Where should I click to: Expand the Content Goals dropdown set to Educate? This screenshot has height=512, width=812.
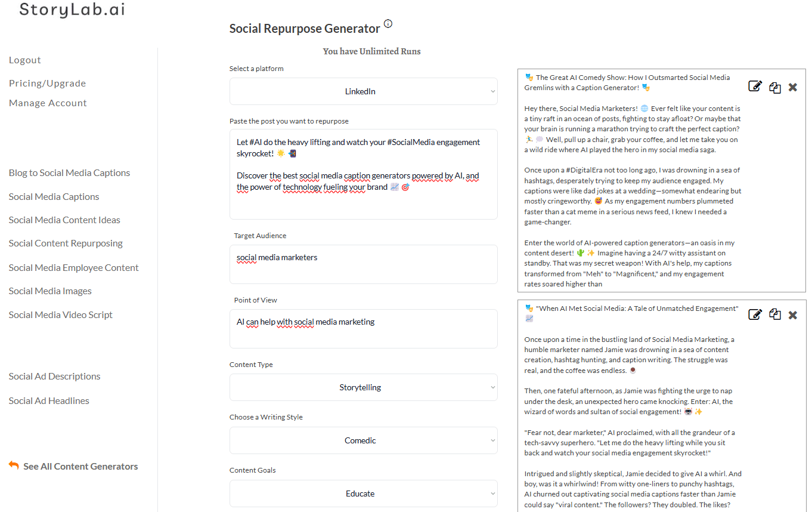(363, 494)
